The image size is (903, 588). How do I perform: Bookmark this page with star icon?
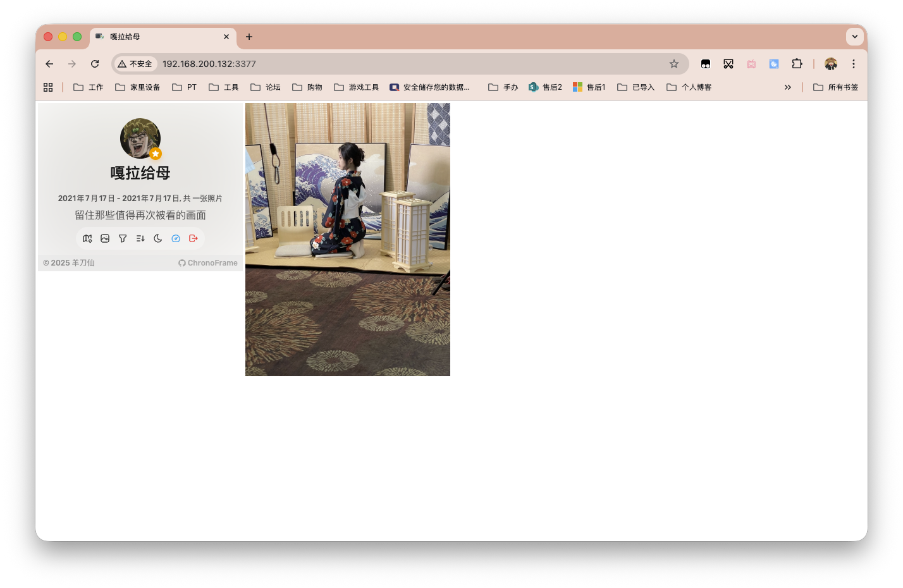click(674, 64)
